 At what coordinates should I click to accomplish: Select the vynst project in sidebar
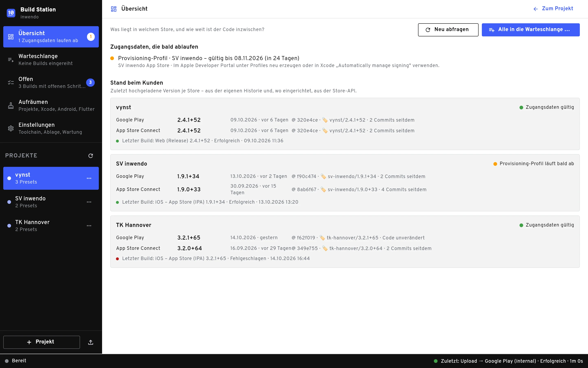pos(51,178)
